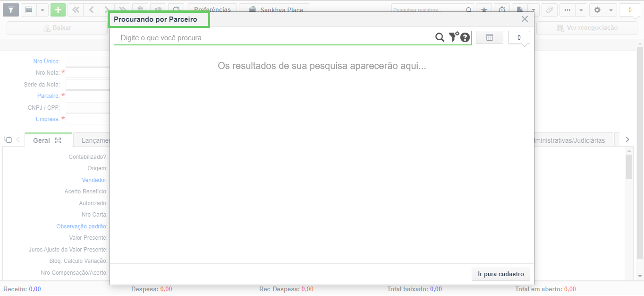644x296 pixels.
Task: Go to first record
Action: pyautogui.click(x=76, y=10)
